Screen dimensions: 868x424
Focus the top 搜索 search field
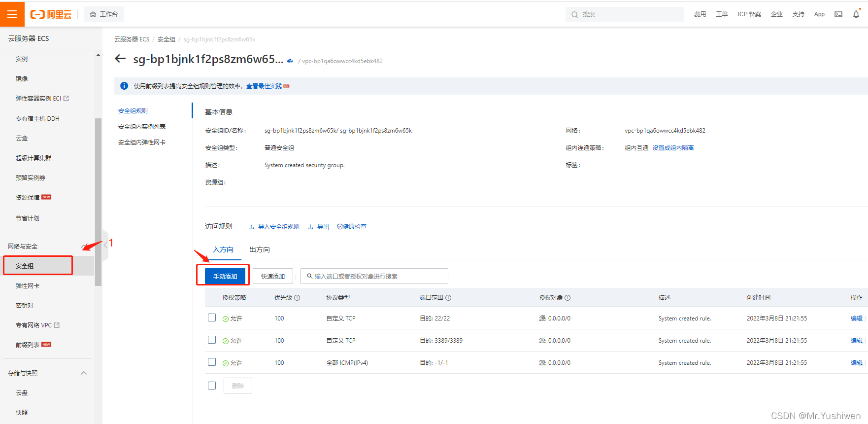(x=625, y=14)
